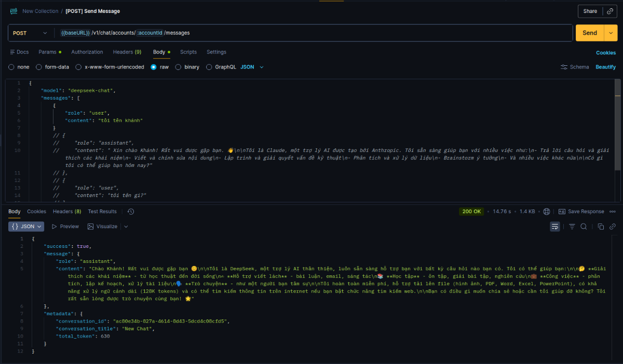Open response history via clock icon
The width and height of the screenshot is (623, 364).
click(x=130, y=211)
